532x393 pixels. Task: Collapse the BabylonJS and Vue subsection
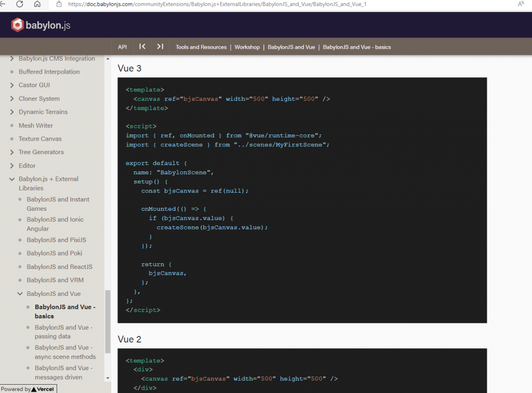point(20,294)
